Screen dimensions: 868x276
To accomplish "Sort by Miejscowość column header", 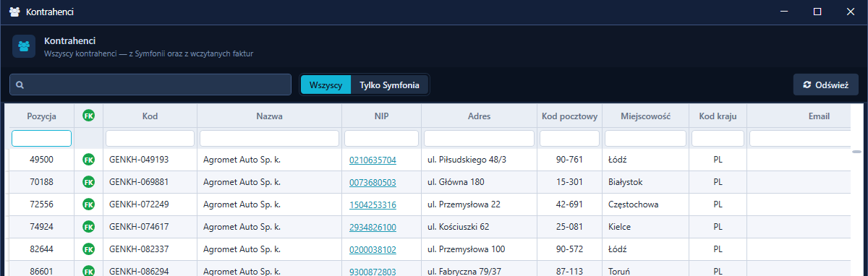I will (645, 116).
